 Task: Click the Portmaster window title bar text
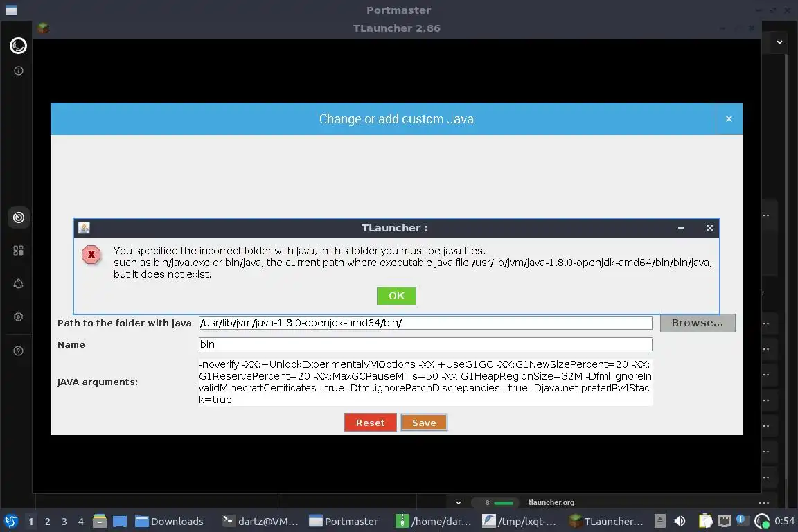pos(398,10)
